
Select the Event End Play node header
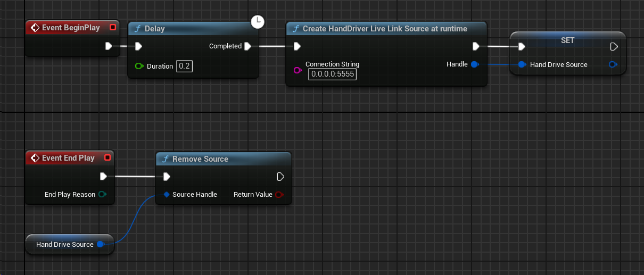click(x=68, y=158)
